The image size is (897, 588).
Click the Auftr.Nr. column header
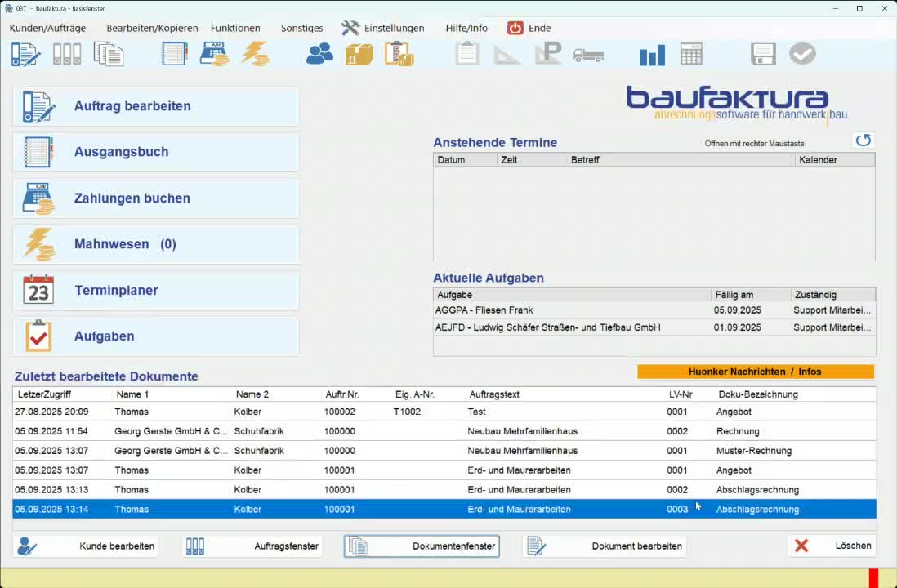[342, 394]
